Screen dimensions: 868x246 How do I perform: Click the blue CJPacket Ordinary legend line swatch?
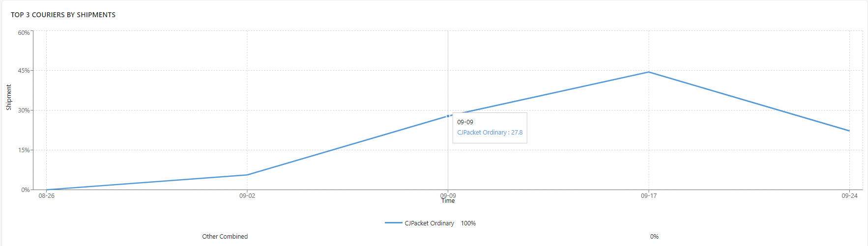[394, 223]
